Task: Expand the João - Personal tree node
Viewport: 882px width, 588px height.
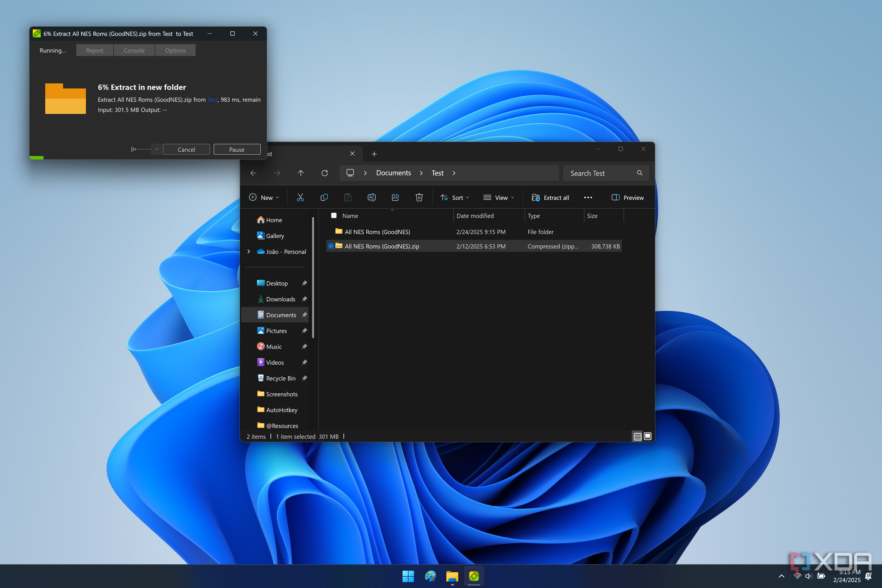Action: click(248, 252)
